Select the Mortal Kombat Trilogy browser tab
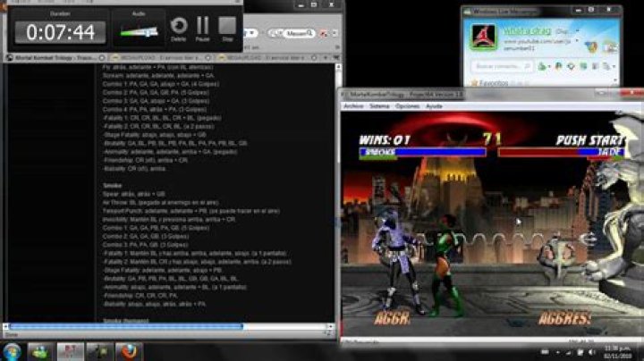The height and width of the screenshot is (361, 644). click(x=55, y=58)
